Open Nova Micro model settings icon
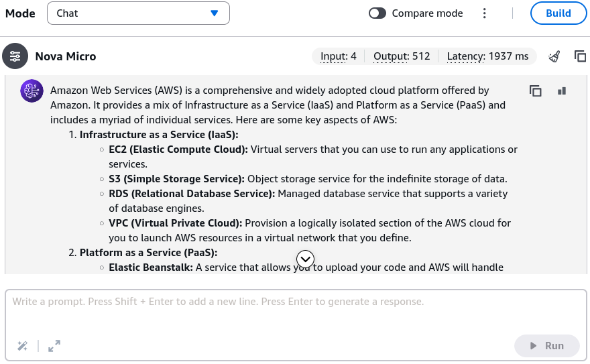Viewport: 590px width, 364px height. (15, 56)
